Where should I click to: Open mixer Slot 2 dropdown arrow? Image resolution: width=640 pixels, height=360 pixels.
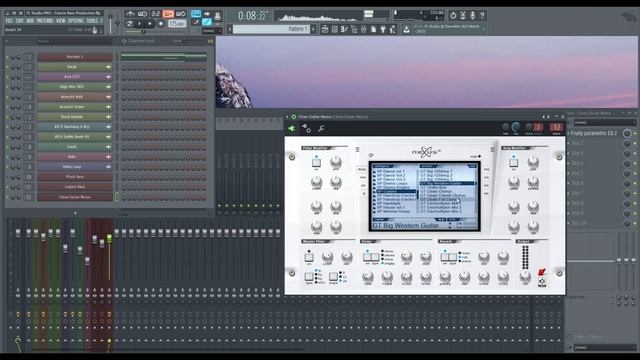tap(569, 143)
